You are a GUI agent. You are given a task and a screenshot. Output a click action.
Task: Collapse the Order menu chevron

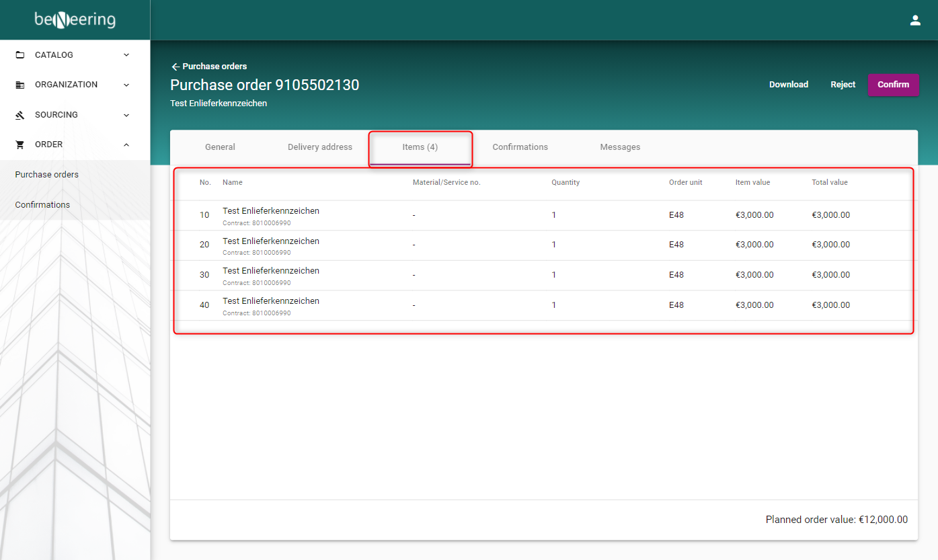point(126,145)
